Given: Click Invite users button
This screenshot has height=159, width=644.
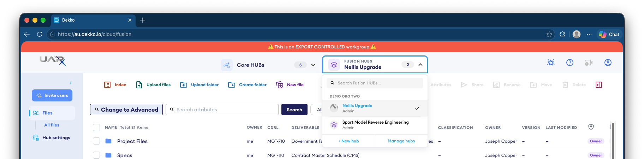Looking at the screenshot, I should pos(52,95).
